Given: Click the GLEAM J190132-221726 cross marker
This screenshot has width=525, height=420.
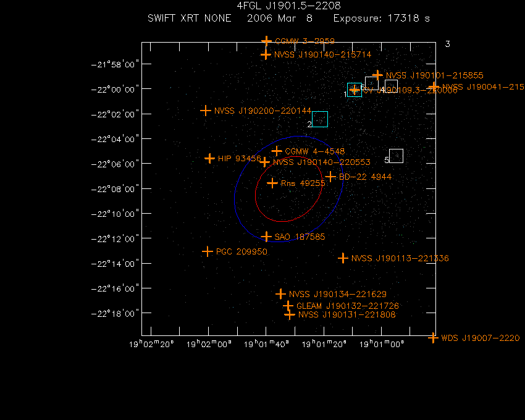Looking at the screenshot, I should point(288,306).
